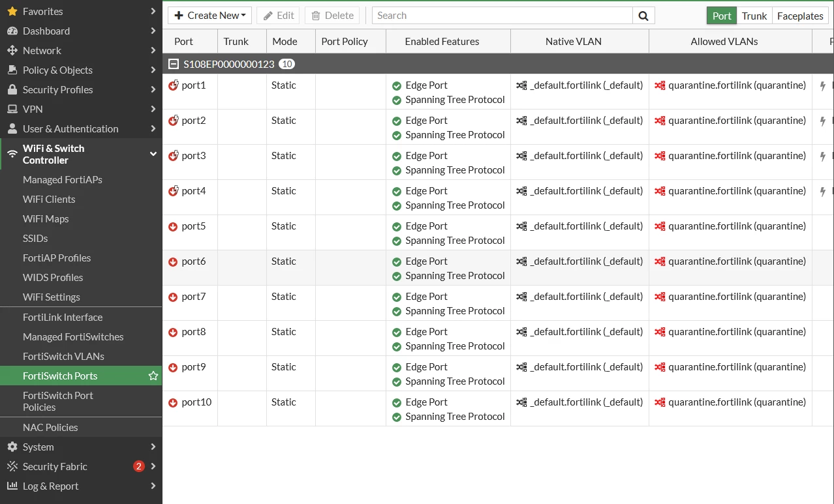Click port2 _default.fortilink native VLAN text
This screenshot has width=834, height=504.
tap(587, 121)
